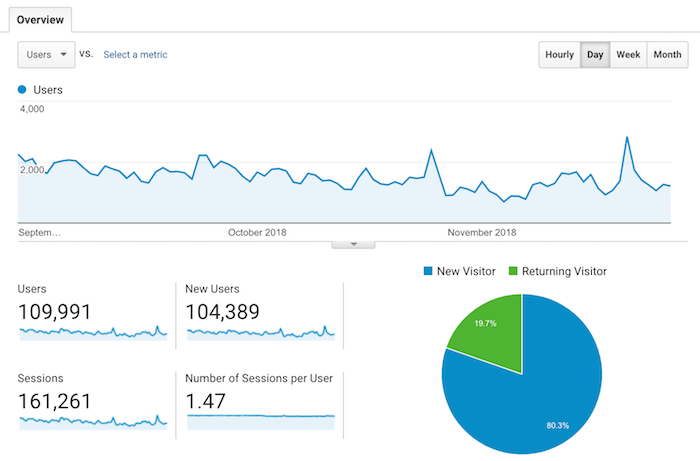
Task: Select the Day granularity button
Action: [x=595, y=54]
